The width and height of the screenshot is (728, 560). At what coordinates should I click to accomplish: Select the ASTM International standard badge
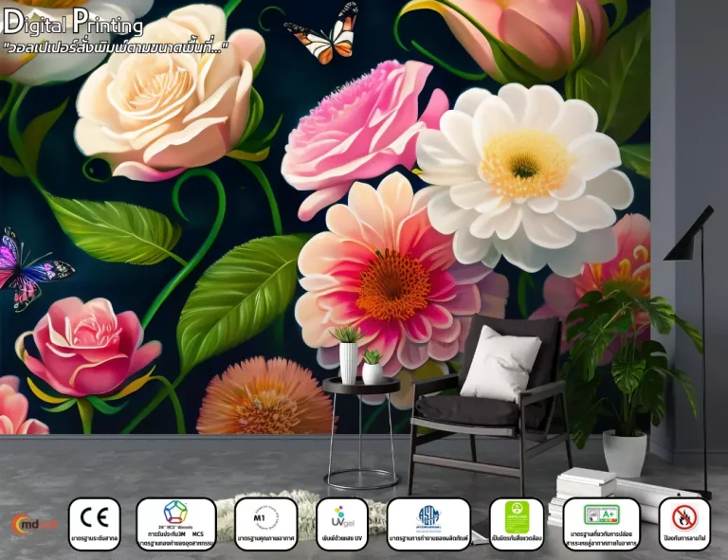point(428,523)
